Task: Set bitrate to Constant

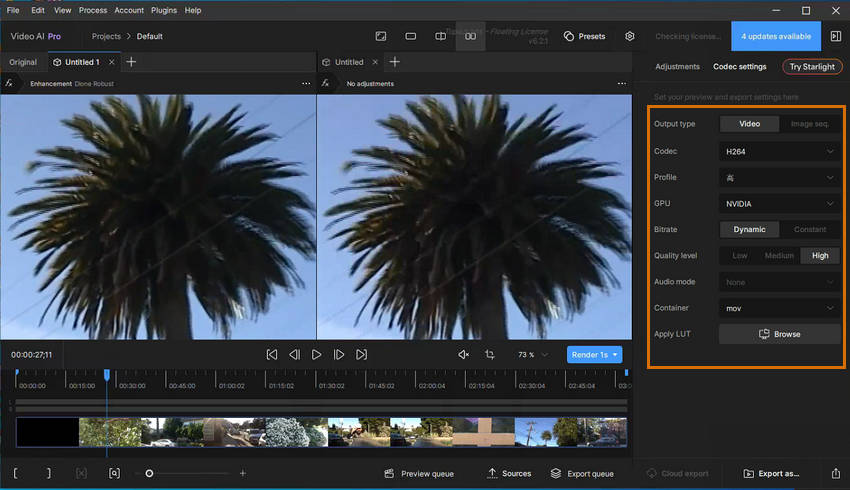Action: (810, 229)
